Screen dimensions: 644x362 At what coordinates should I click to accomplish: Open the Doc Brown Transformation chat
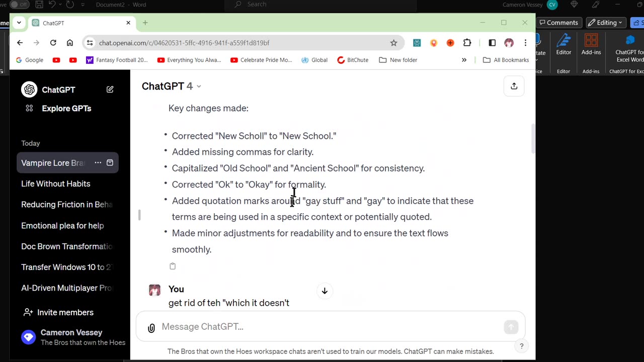tap(67, 246)
